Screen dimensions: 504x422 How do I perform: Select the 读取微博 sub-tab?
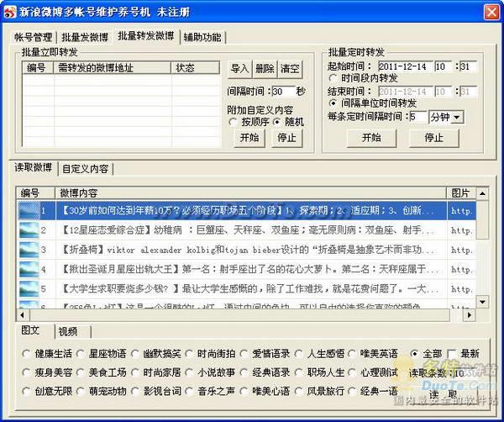pyautogui.click(x=33, y=167)
